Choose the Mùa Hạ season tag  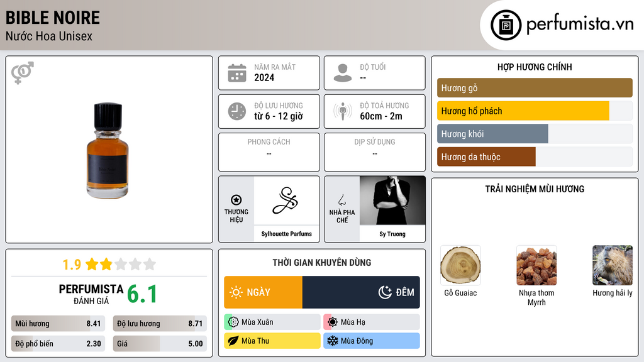[x=372, y=322]
